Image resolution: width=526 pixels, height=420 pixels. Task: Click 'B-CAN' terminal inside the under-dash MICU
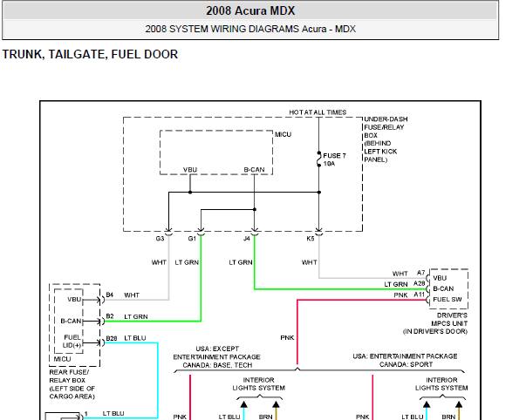pyautogui.click(x=254, y=170)
